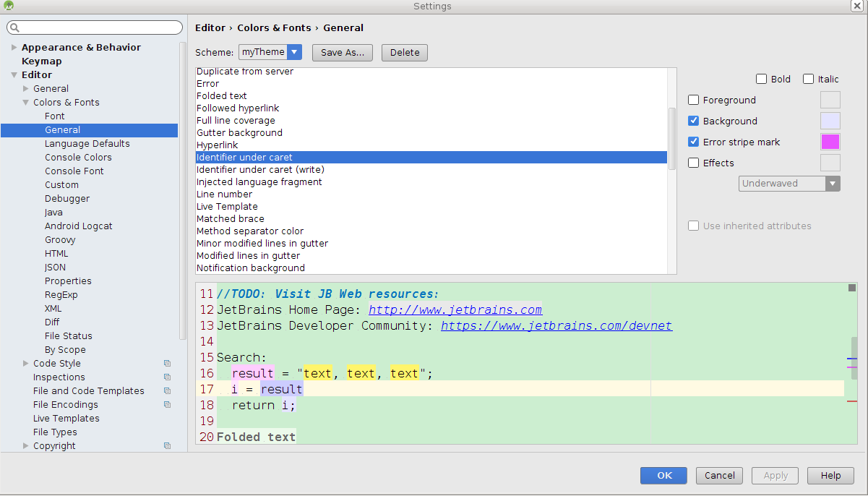Enable the Effects checkbox

pos(693,163)
